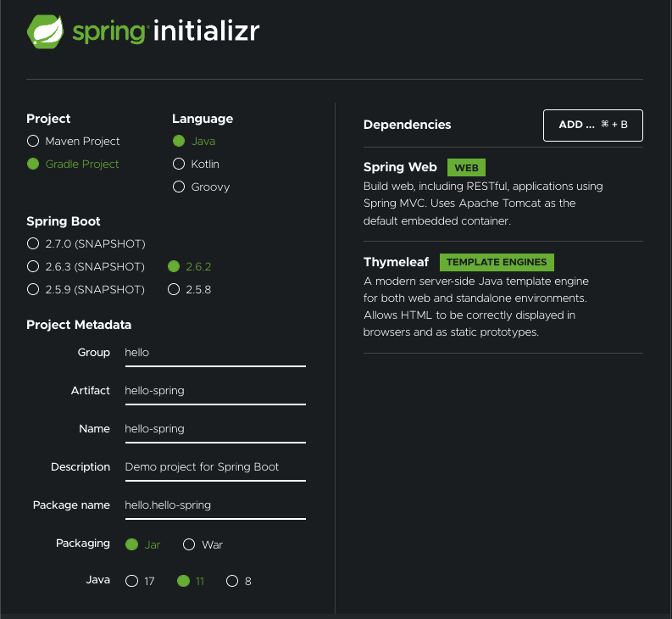Click the Language section heading
Image resolution: width=672 pixels, height=619 pixels.
tap(203, 119)
